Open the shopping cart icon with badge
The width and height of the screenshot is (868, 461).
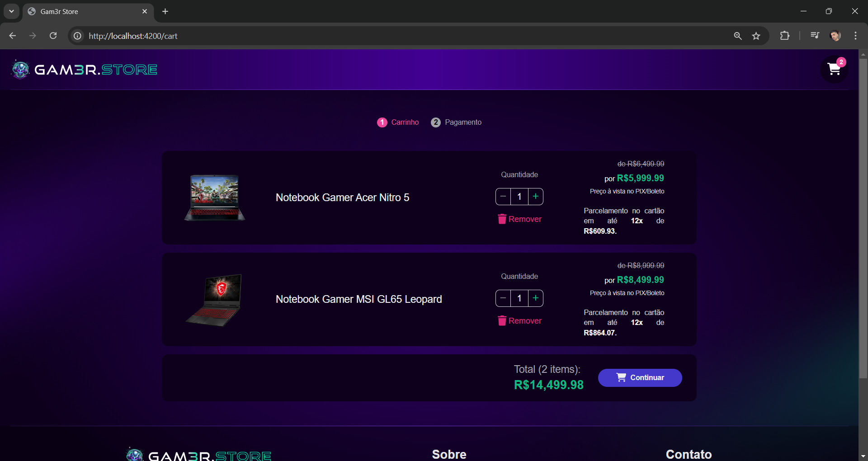click(834, 69)
